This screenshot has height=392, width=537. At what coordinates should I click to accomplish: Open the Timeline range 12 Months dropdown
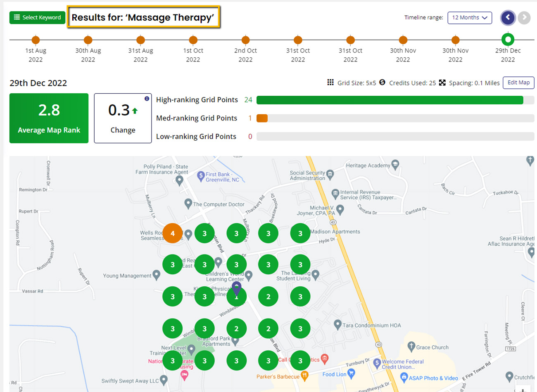coord(469,18)
